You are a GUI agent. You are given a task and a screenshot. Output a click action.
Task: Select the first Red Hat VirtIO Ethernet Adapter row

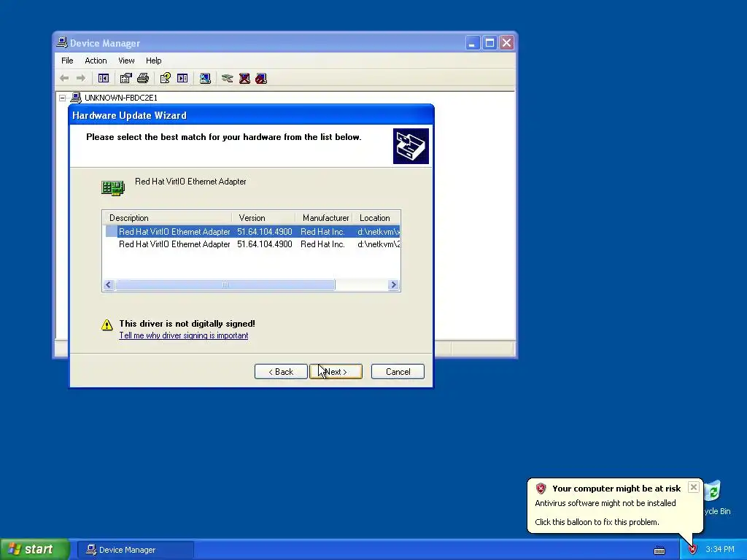point(252,231)
